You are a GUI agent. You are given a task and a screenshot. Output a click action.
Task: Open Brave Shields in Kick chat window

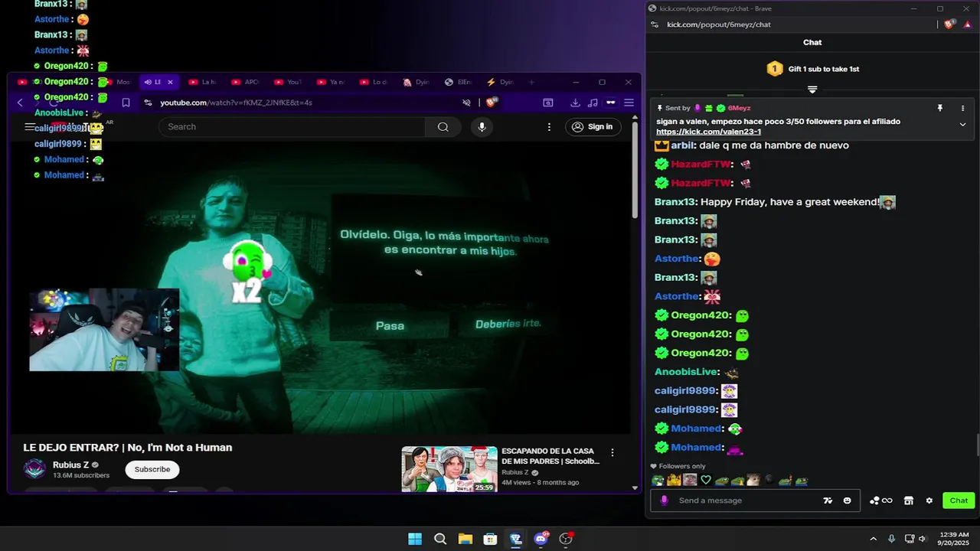pos(949,24)
